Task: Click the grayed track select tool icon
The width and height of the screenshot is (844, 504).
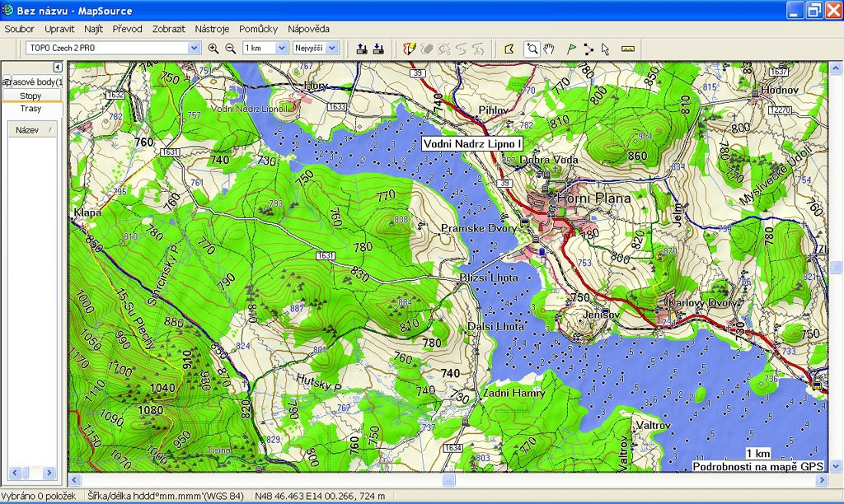Action: [x=444, y=49]
